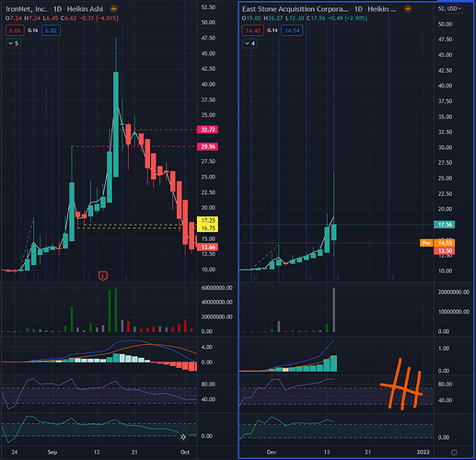This screenshot has height=460, width=476.
Task: Expand the 4 indicators collapse arrow
Action: tap(250, 43)
